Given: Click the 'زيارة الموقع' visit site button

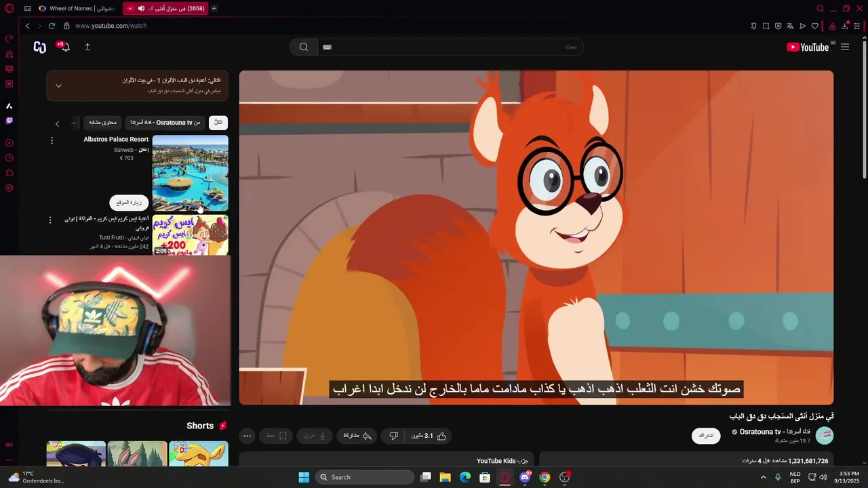Looking at the screenshot, I should tap(129, 203).
